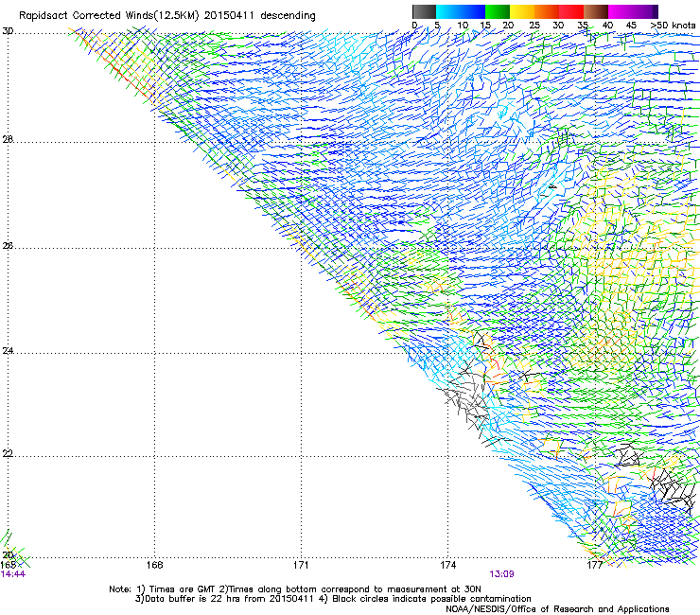Click the cyan 5-10 knots color swatch
The image size is (700, 615).
coord(448,11)
